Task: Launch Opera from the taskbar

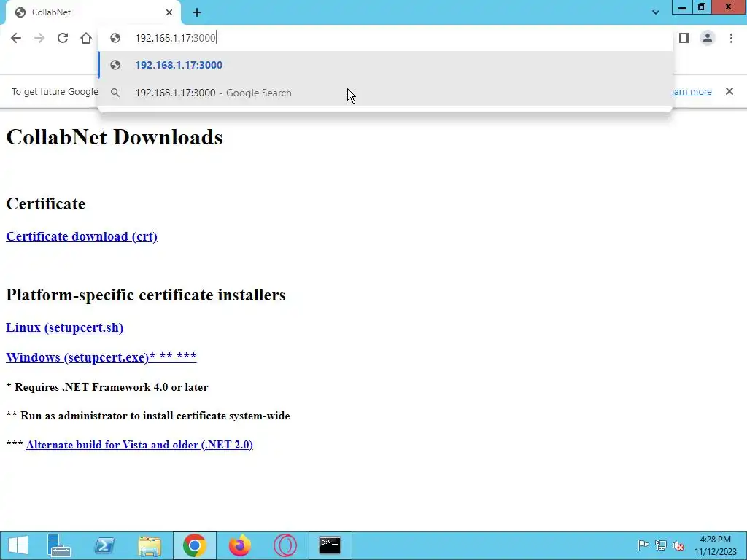Action: 285,545
